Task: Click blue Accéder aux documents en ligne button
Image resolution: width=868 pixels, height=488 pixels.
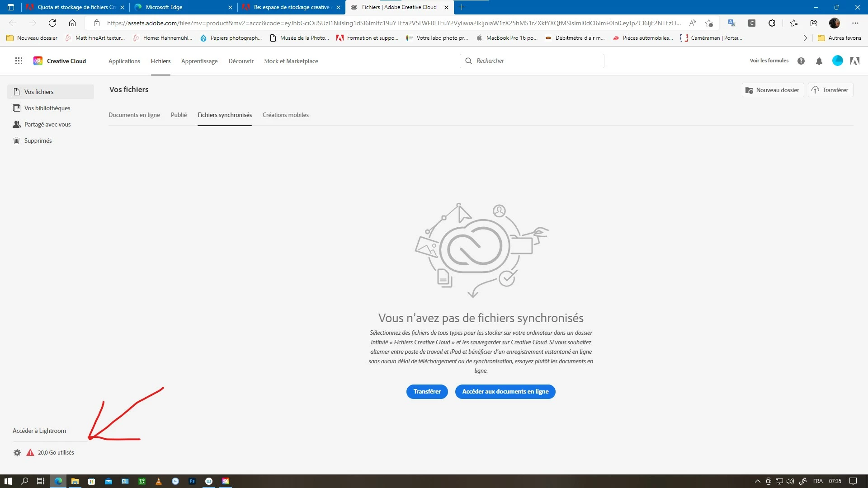Action: tap(505, 392)
